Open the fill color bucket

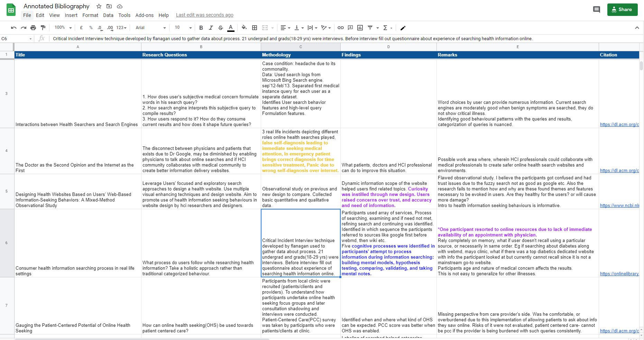tap(244, 28)
